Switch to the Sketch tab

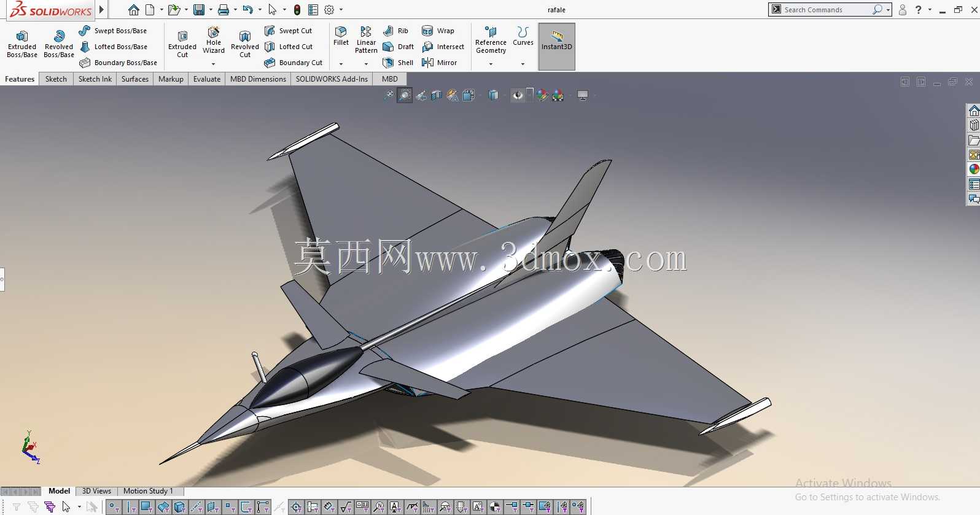(56, 79)
